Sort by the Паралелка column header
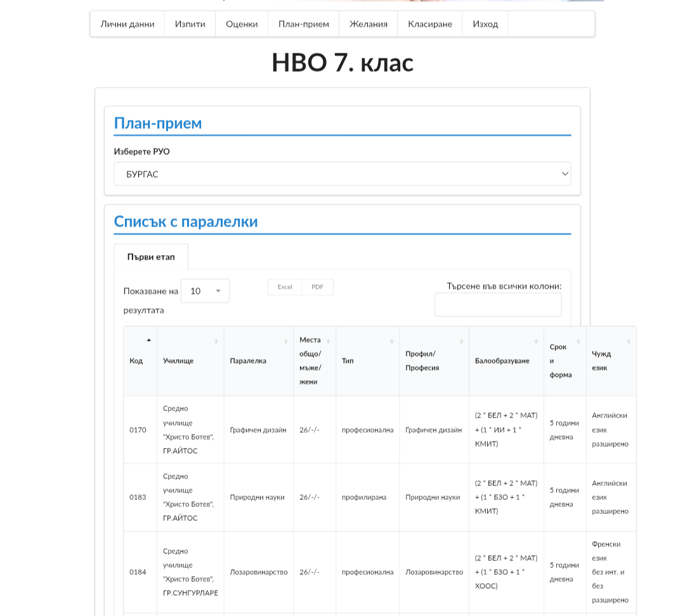Viewport: 685px width, 616px height. point(259,361)
